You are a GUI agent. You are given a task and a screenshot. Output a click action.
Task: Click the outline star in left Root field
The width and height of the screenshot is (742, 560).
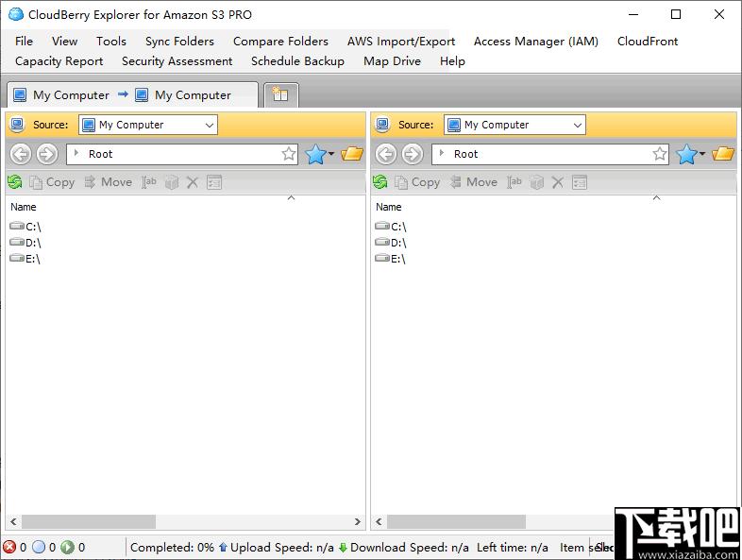tap(289, 154)
